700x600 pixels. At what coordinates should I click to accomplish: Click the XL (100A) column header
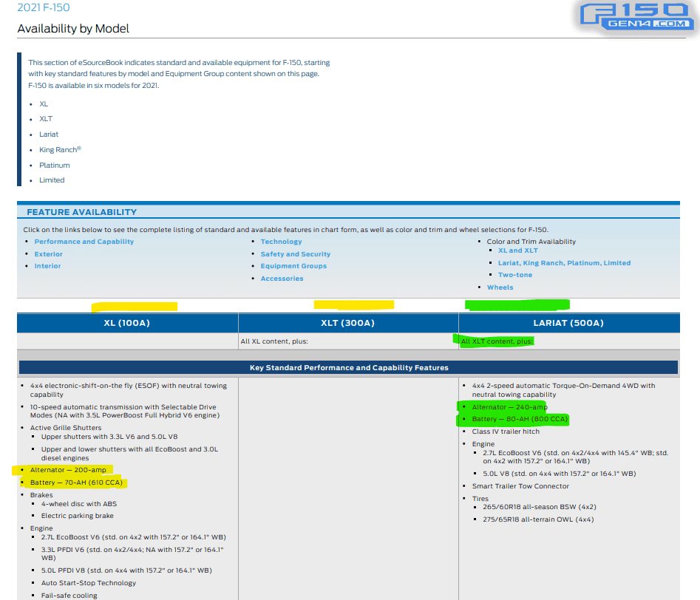coord(127,323)
